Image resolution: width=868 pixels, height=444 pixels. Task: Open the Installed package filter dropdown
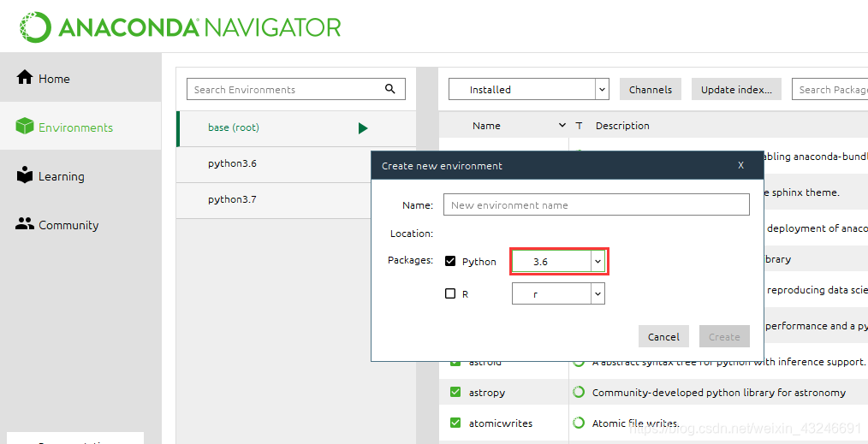click(529, 89)
